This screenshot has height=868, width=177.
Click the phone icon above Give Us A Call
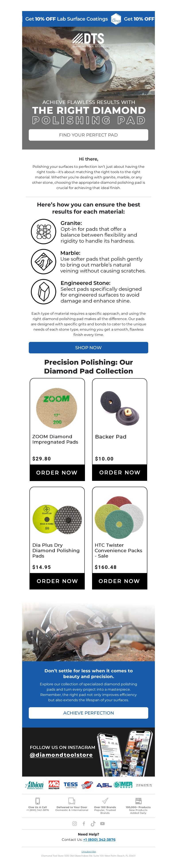[37, 801]
